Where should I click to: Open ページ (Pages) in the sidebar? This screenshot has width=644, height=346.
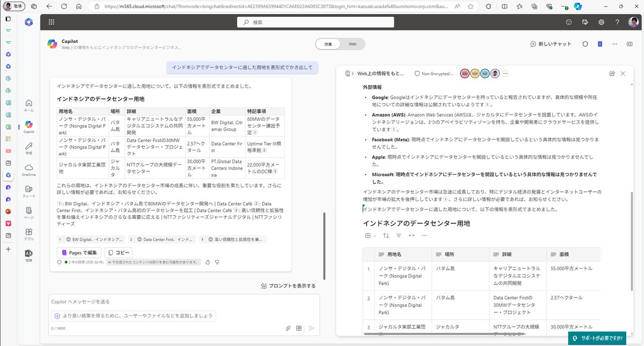(x=29, y=213)
